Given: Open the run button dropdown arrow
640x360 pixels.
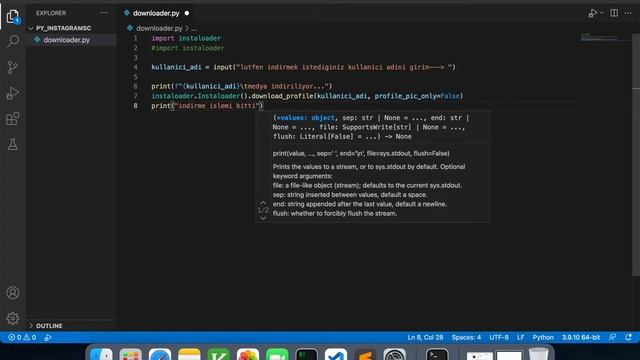Looking at the screenshot, I should [x=602, y=13].
